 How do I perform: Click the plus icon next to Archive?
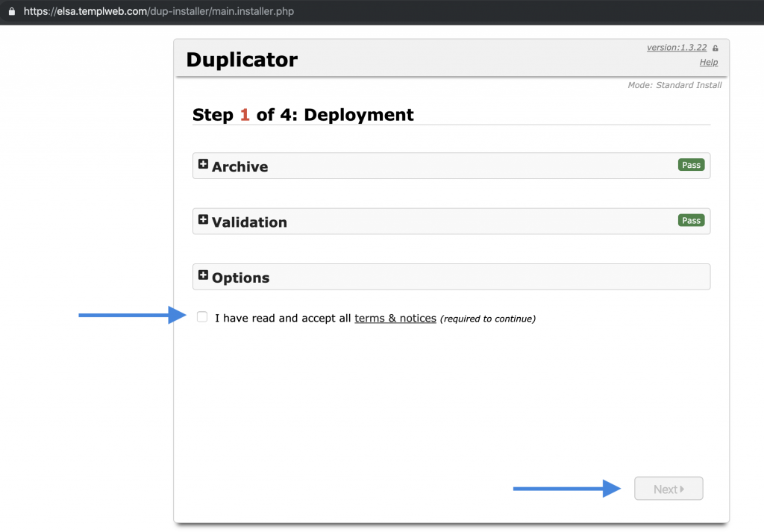(x=203, y=164)
